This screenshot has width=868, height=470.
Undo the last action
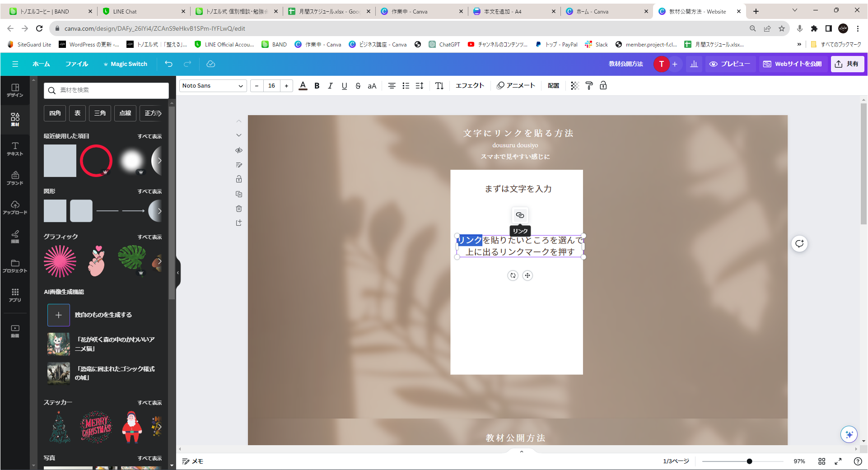point(168,64)
